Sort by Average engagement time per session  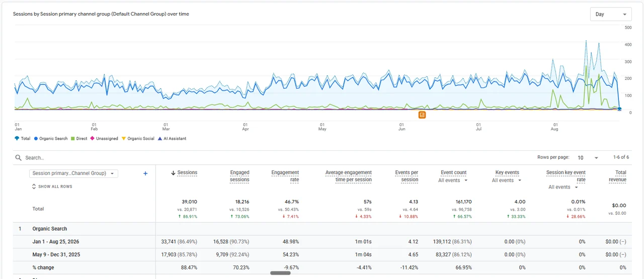tap(349, 176)
